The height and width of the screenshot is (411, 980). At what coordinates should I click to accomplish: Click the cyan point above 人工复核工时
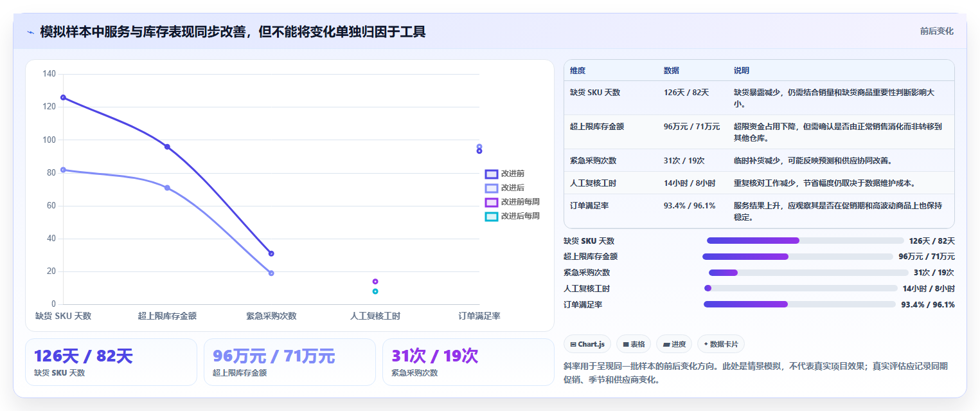(375, 291)
